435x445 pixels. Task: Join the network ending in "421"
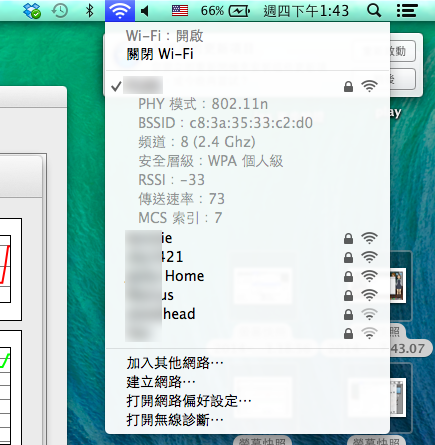(x=247, y=257)
